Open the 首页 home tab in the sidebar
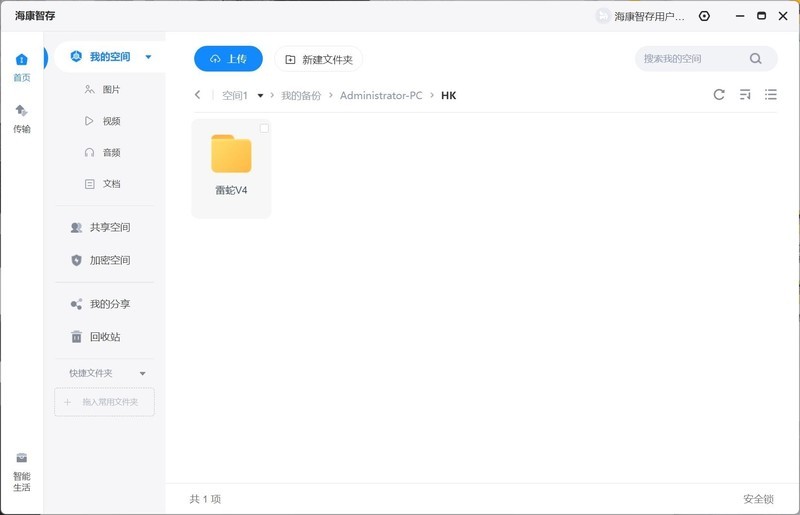Image resolution: width=800 pixels, height=515 pixels. pyautogui.click(x=21, y=67)
